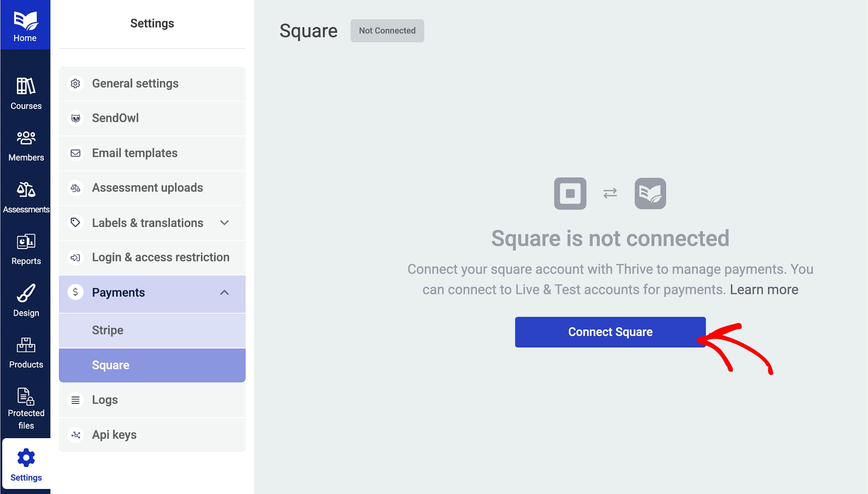Click the Payments dollar icon
868x494 pixels.
(76, 292)
